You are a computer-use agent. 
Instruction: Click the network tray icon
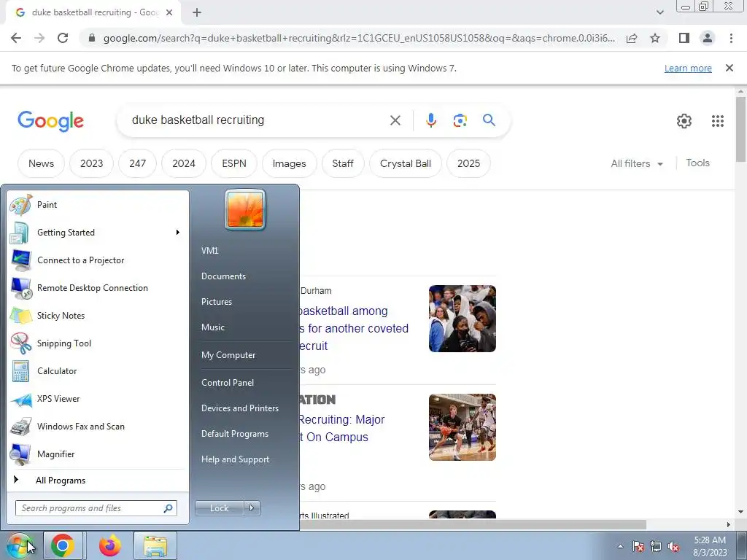click(x=656, y=547)
